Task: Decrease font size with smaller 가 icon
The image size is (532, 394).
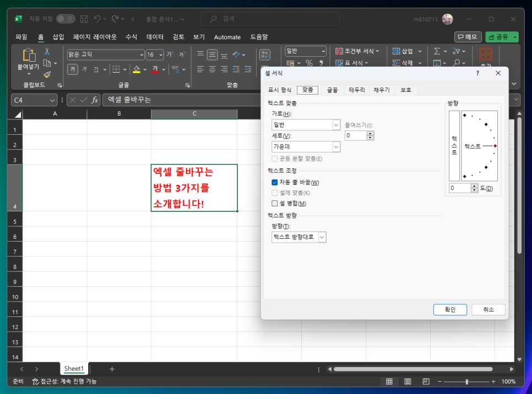Action: point(182,54)
